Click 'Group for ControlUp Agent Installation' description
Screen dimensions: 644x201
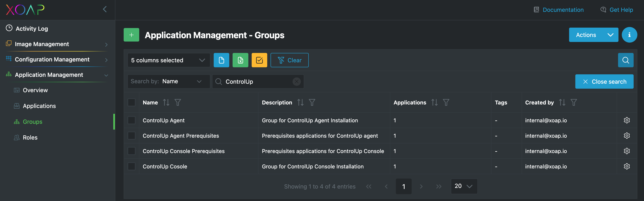coord(310,120)
